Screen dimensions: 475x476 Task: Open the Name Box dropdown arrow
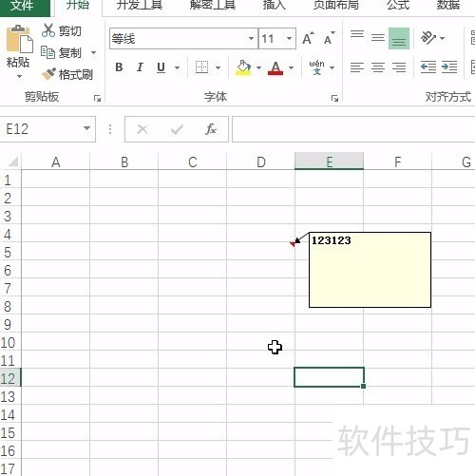(x=86, y=128)
